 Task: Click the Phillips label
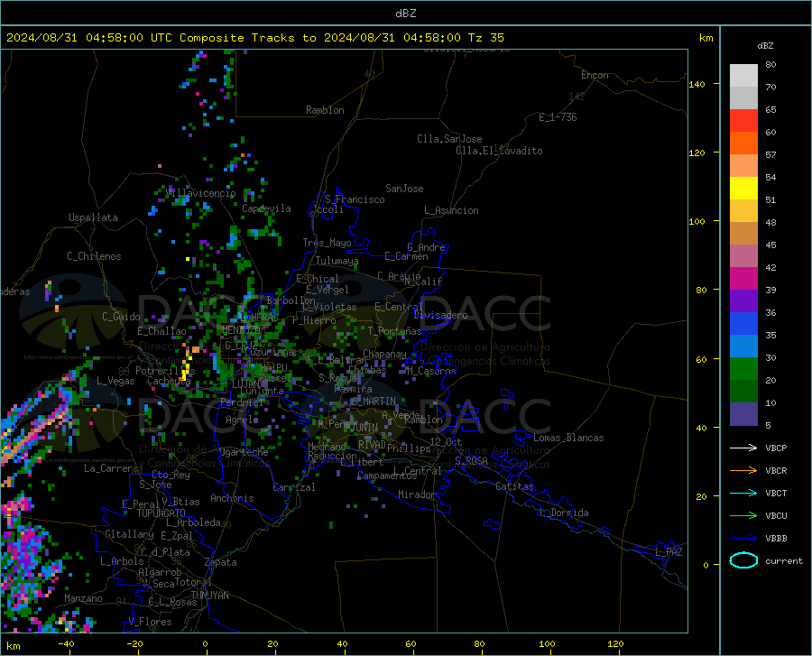[x=409, y=448]
